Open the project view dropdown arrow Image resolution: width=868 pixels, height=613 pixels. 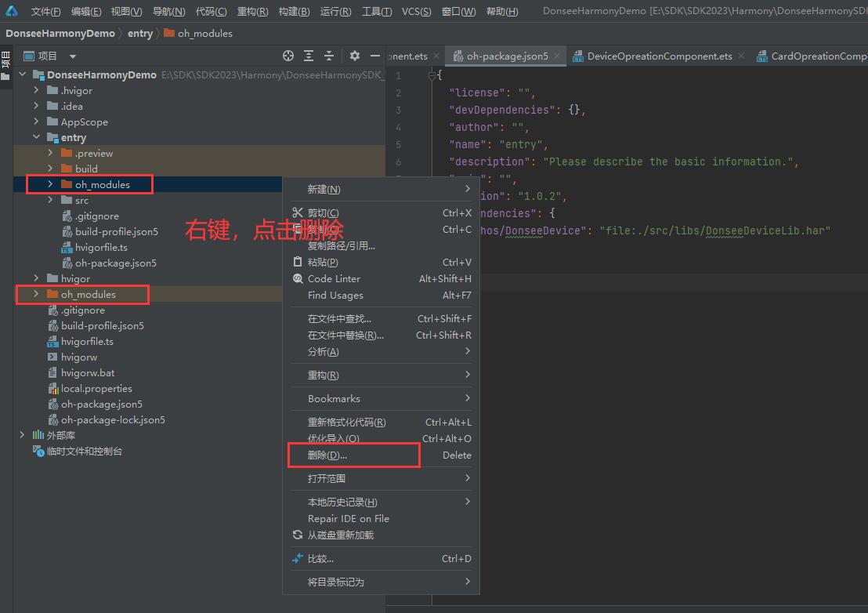pos(73,56)
